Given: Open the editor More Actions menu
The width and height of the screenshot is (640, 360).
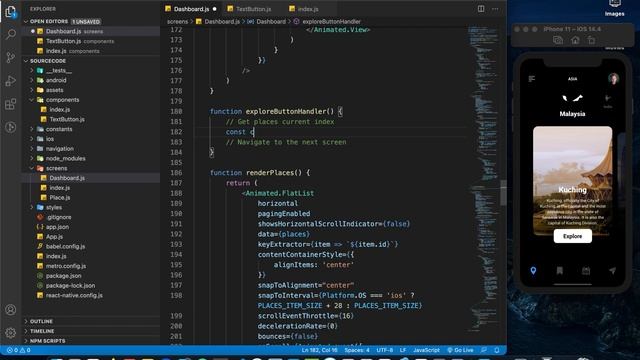Looking at the screenshot, I should click(495, 9).
